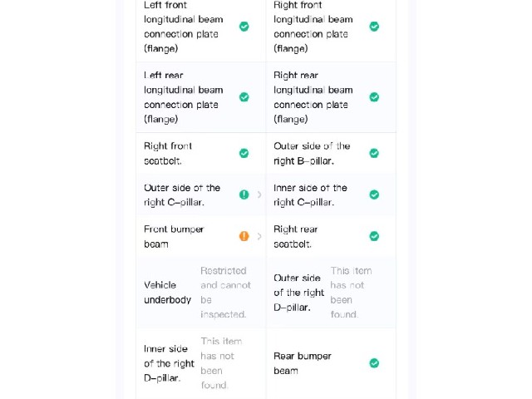Click check icon for outer right B-pillar
Screen dimensions: 532x399
374,153
